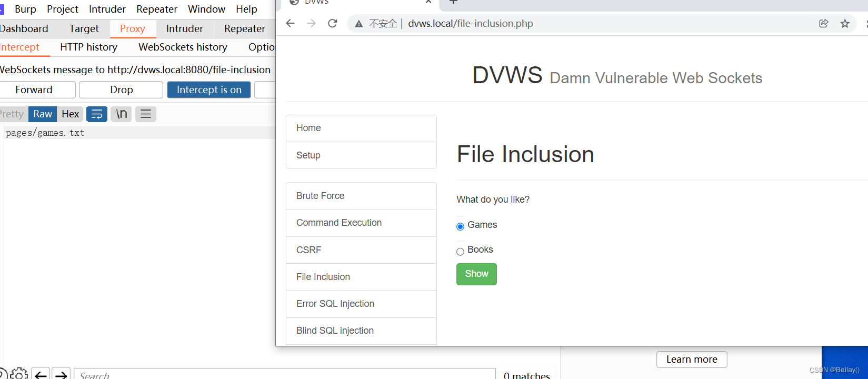This screenshot has height=379, width=868.
Task: Bookmark this page with the star icon
Action: pyautogui.click(x=845, y=23)
